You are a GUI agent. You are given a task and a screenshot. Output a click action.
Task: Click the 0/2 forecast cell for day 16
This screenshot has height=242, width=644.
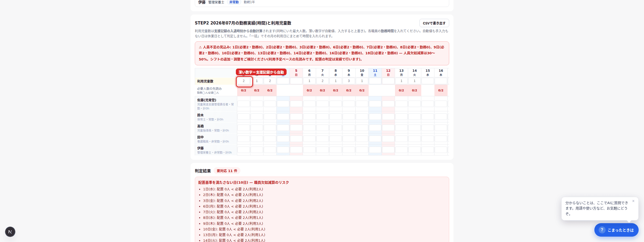tap(441, 90)
